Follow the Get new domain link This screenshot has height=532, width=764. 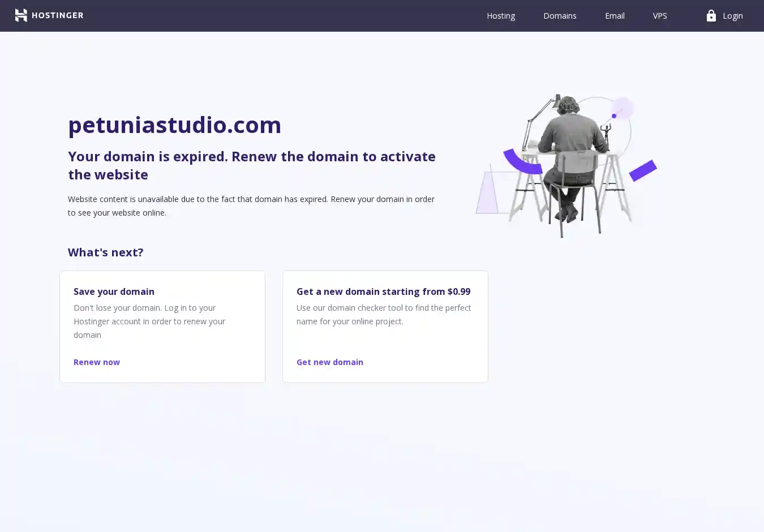(329, 362)
